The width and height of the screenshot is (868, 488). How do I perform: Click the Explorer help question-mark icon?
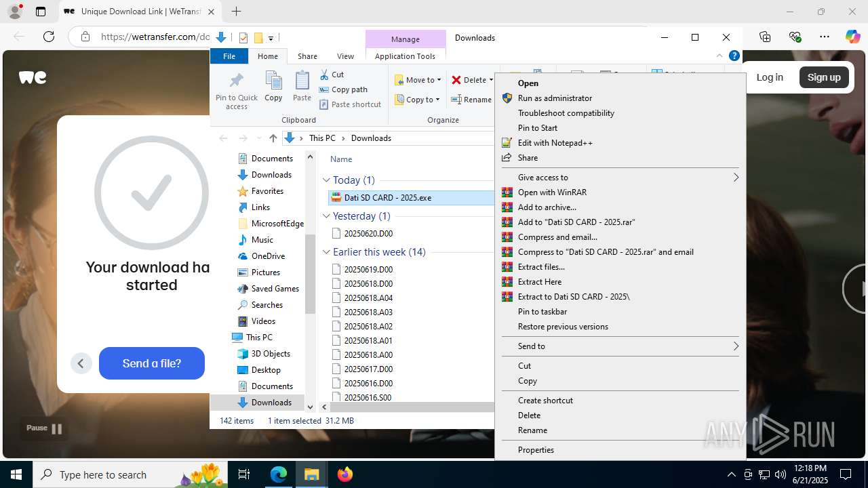[x=734, y=56]
